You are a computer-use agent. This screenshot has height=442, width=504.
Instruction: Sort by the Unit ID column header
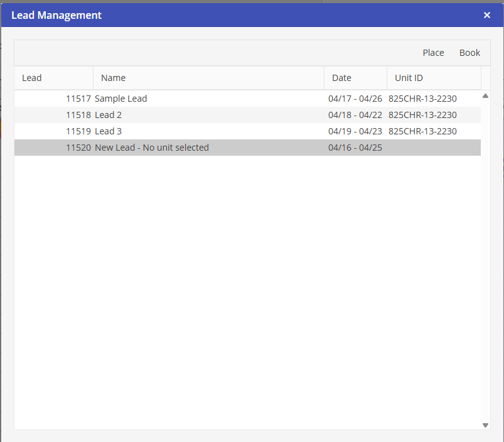[409, 78]
